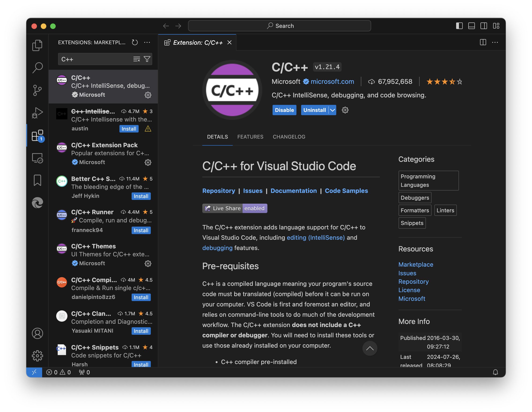This screenshot has width=532, height=412.
Task: Switch to the CHANGELOG tab
Action: (x=289, y=137)
